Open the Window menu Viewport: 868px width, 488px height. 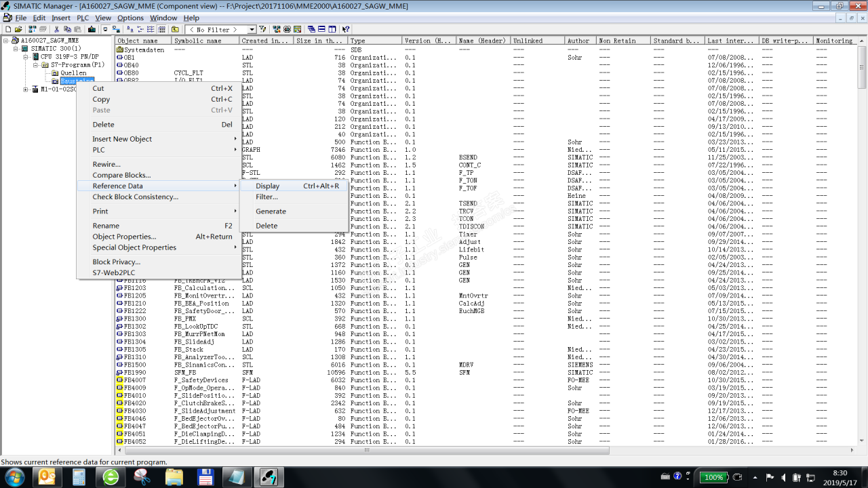pyautogui.click(x=163, y=18)
